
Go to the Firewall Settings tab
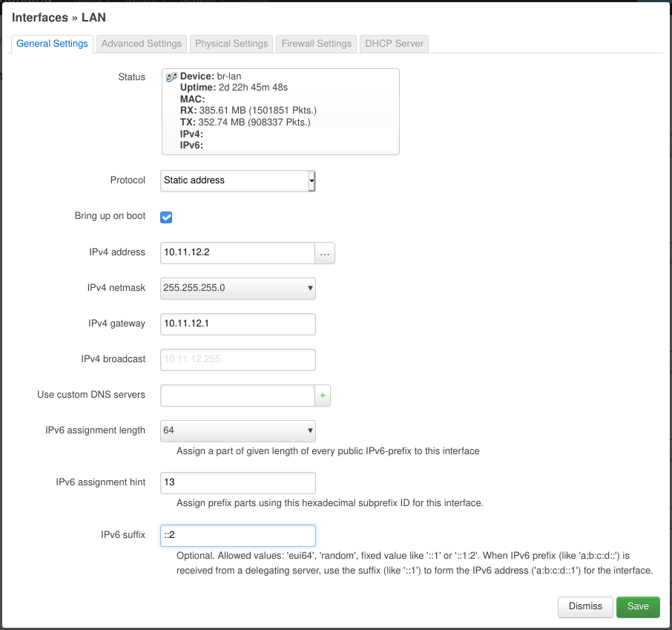[x=317, y=44]
